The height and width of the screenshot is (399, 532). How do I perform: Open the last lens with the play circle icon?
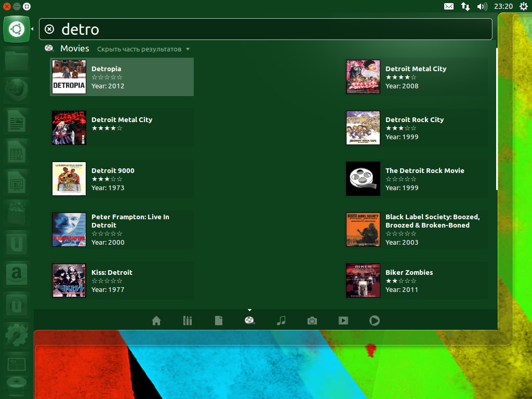[x=375, y=320]
